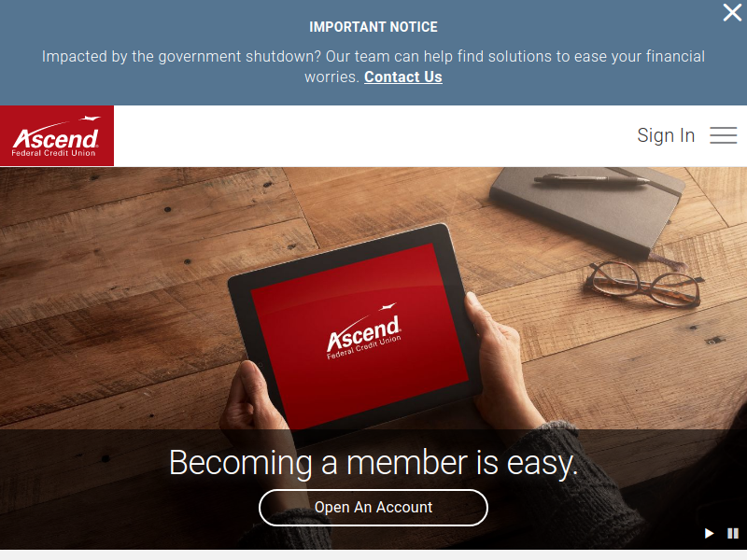
Task: Follow the Contact Us link
Action: pos(403,77)
